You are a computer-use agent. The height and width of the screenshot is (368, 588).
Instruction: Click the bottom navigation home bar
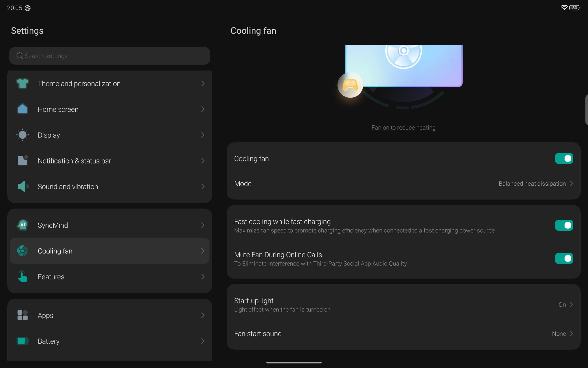point(294,362)
